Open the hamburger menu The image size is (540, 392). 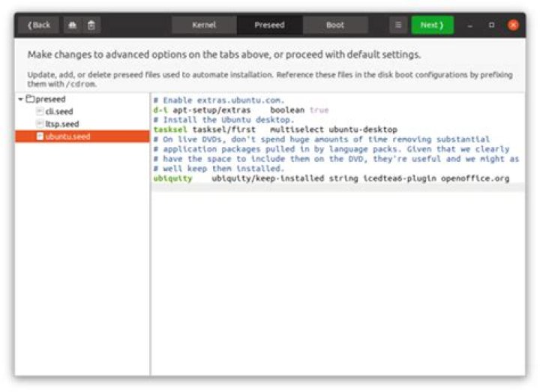(398, 25)
